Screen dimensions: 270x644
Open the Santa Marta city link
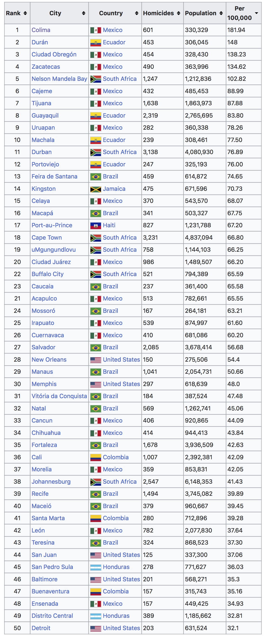pyautogui.click(x=48, y=518)
